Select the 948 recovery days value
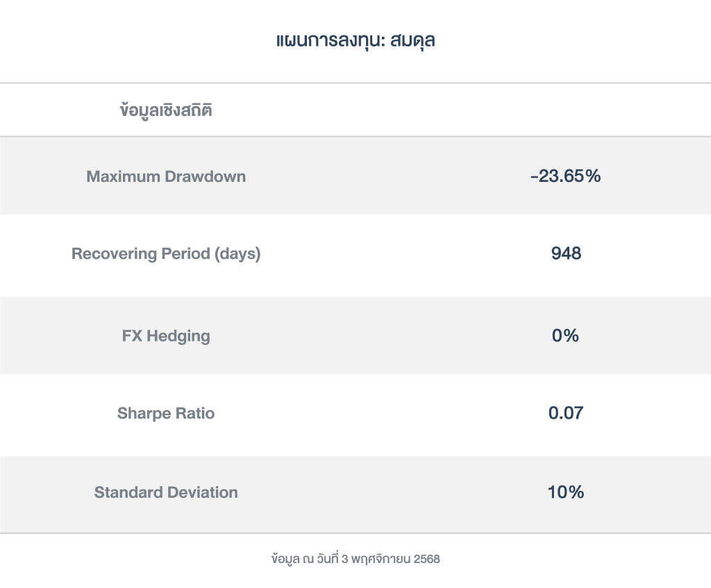This screenshot has width=711, height=588. pyautogui.click(x=566, y=253)
